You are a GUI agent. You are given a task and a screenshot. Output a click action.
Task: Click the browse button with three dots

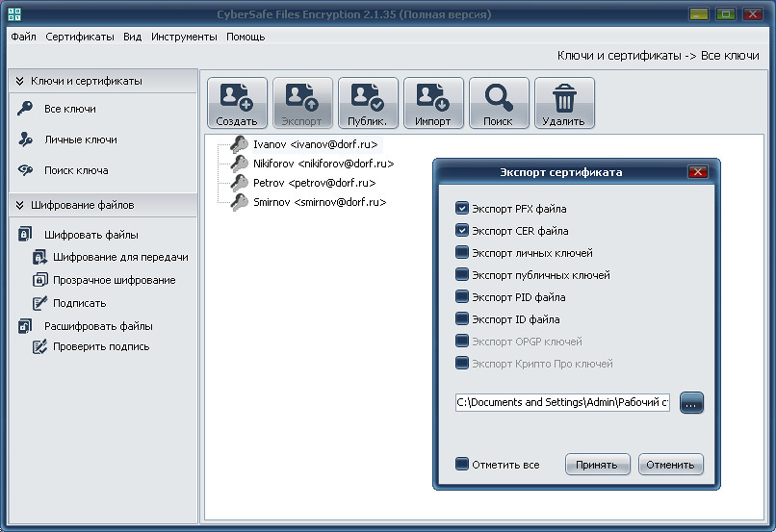pos(691,403)
